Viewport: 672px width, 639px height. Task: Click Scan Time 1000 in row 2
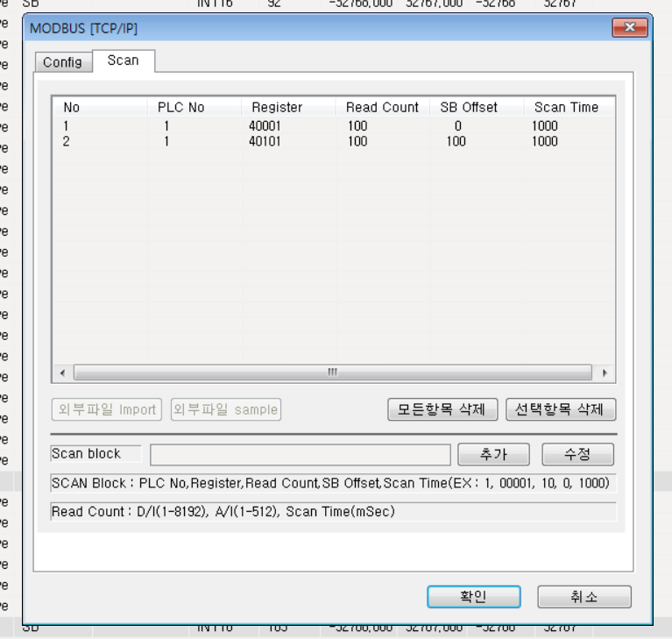pos(545,141)
